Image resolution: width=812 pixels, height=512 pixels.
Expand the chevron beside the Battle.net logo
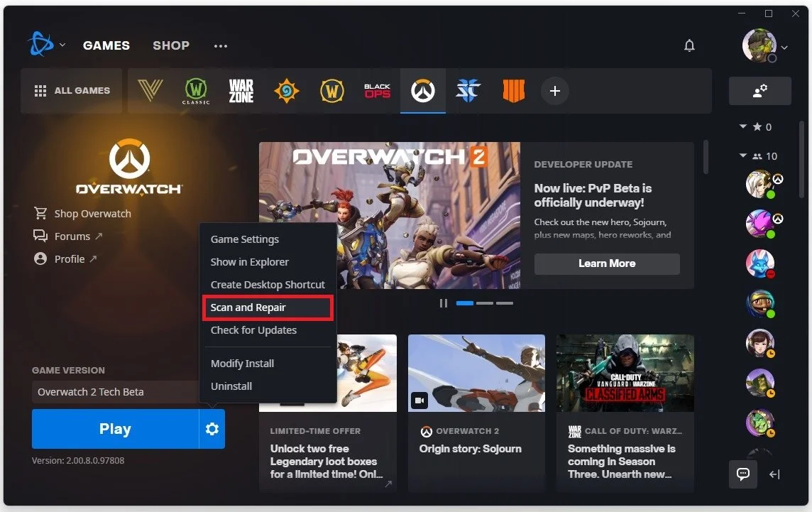click(62, 45)
